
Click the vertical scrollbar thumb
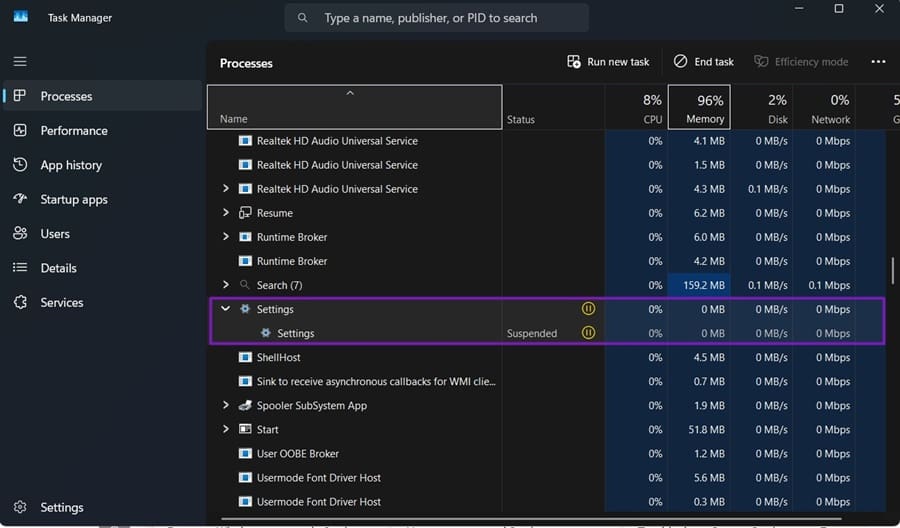pos(893,270)
